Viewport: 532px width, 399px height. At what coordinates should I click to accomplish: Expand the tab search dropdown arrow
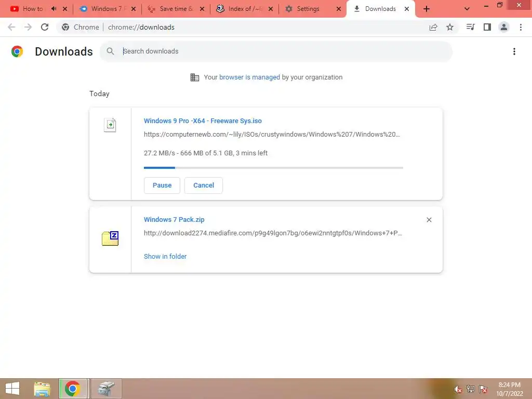467,9
